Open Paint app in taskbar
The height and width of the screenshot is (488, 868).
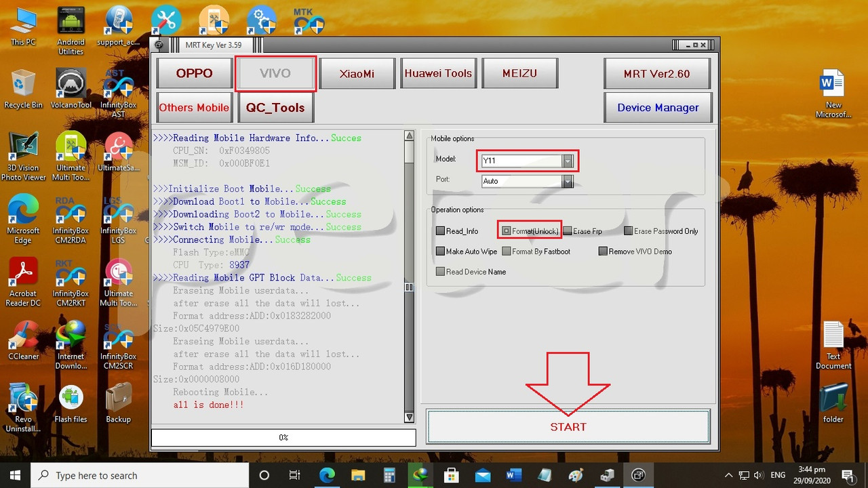point(576,475)
